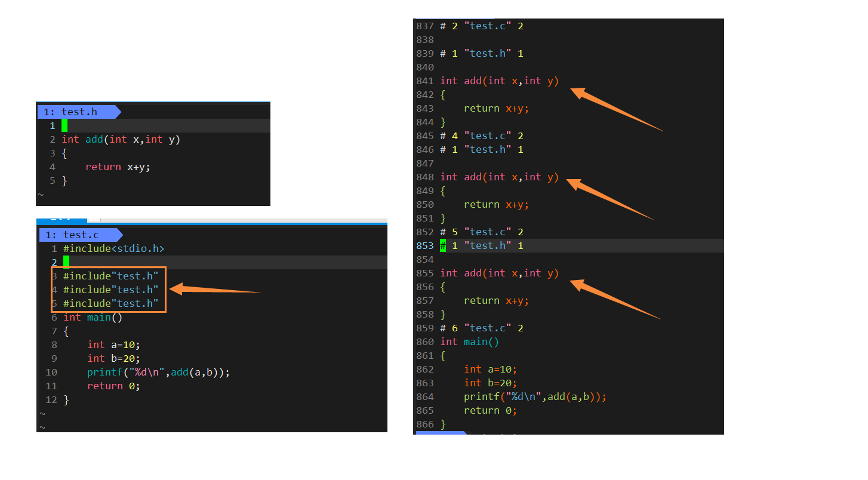This screenshot has height=480, width=868.
Task: Click #include"test.h" on test.c line 5
Action: [x=111, y=303]
